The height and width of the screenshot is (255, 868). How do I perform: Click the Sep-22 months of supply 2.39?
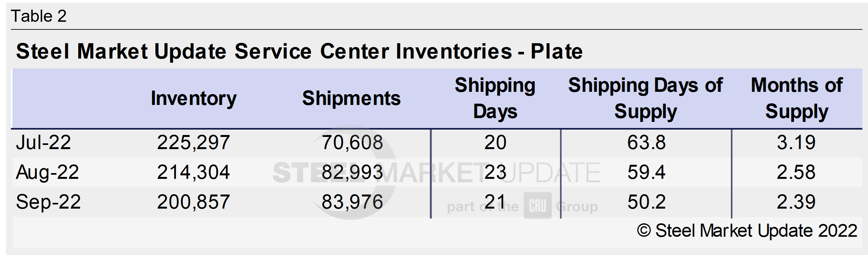(x=796, y=202)
